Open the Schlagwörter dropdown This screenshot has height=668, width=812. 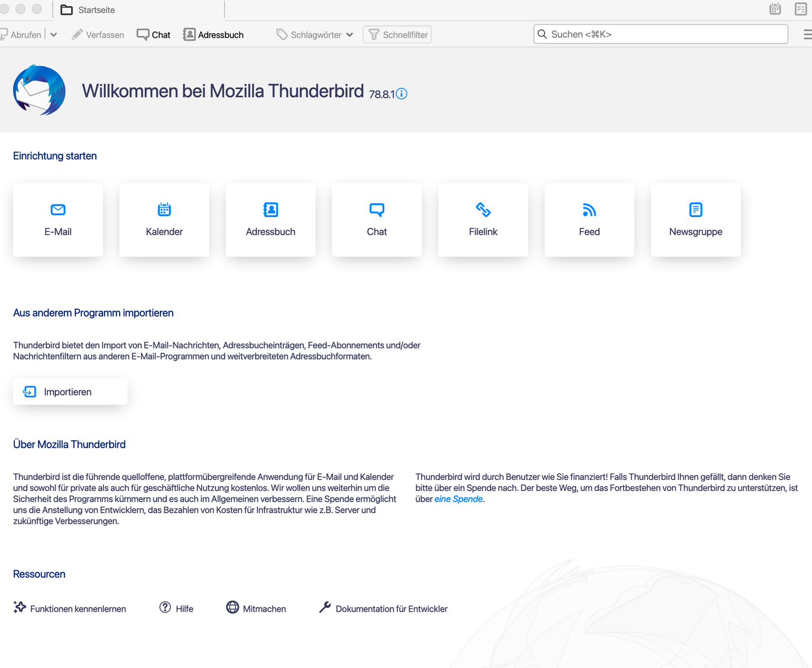[315, 35]
